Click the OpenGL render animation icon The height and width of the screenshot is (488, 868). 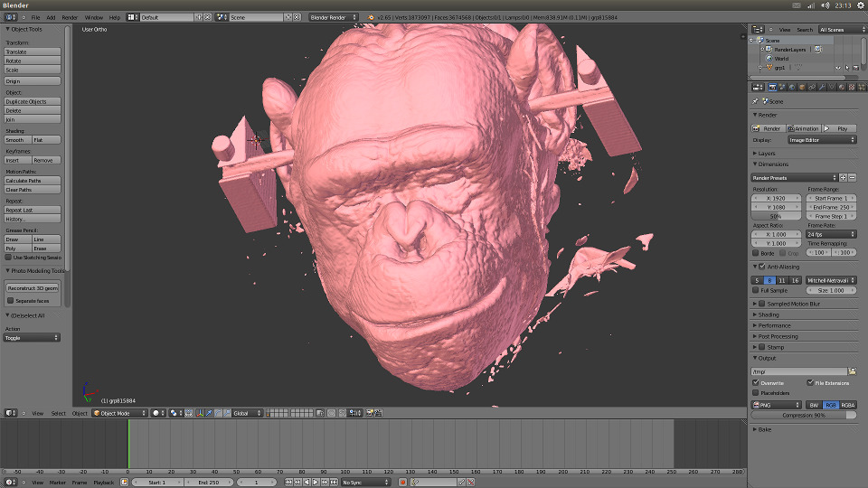tap(379, 413)
